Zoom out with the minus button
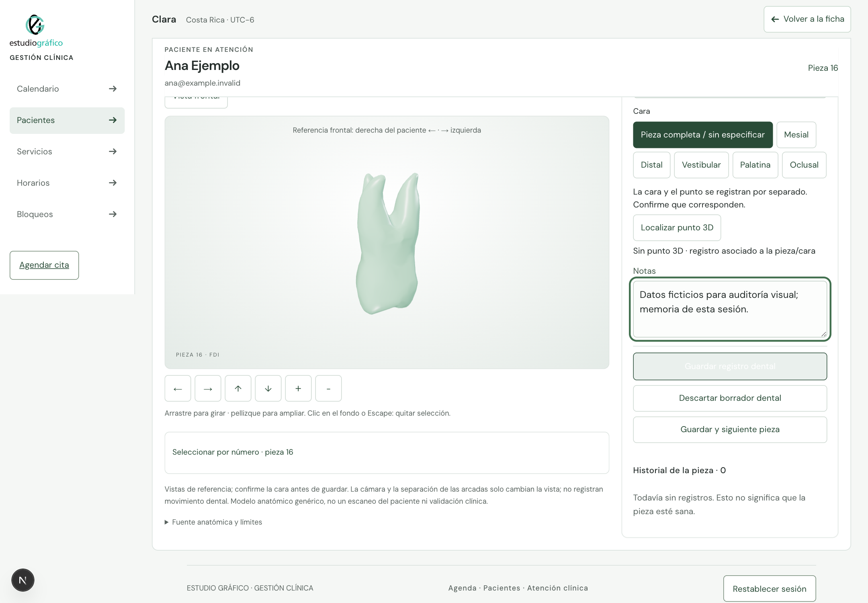The width and height of the screenshot is (868, 603). point(328,388)
